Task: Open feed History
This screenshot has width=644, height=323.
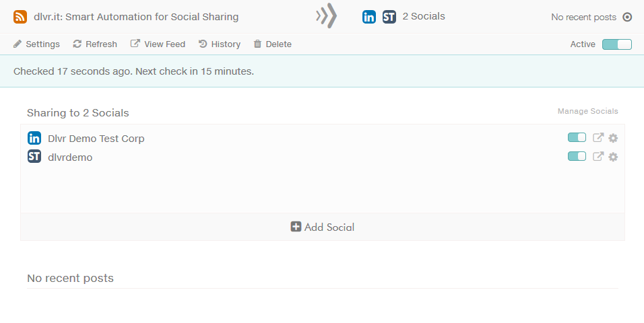Action: (220, 44)
